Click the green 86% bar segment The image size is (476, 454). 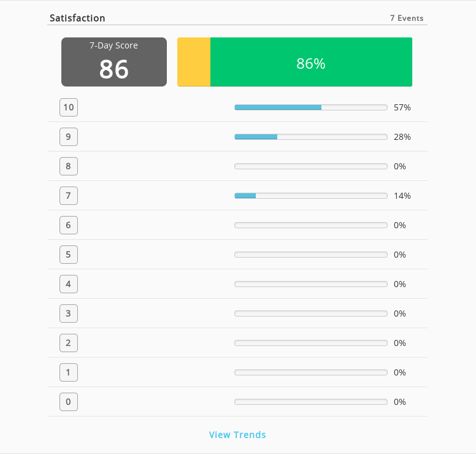(311, 62)
